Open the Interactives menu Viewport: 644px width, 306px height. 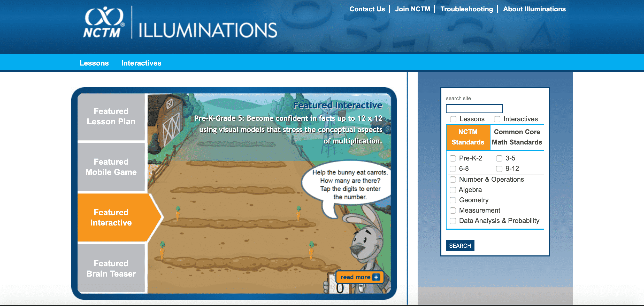141,63
